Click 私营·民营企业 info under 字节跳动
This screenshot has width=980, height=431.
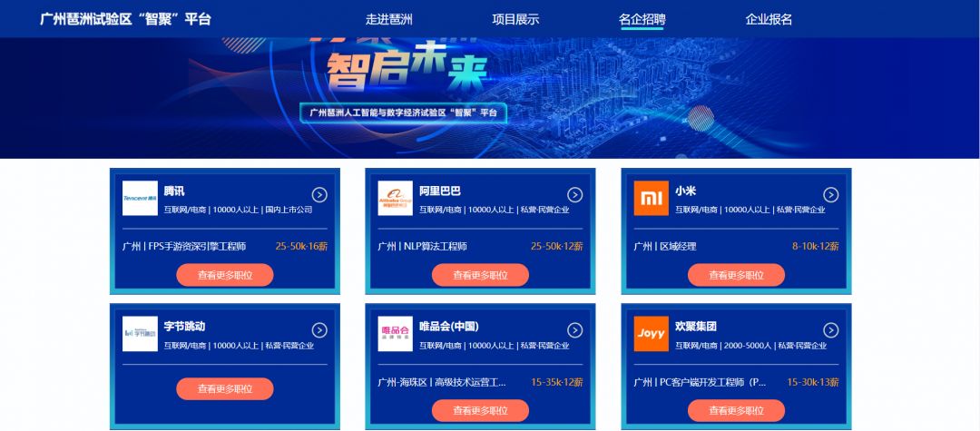(x=289, y=346)
